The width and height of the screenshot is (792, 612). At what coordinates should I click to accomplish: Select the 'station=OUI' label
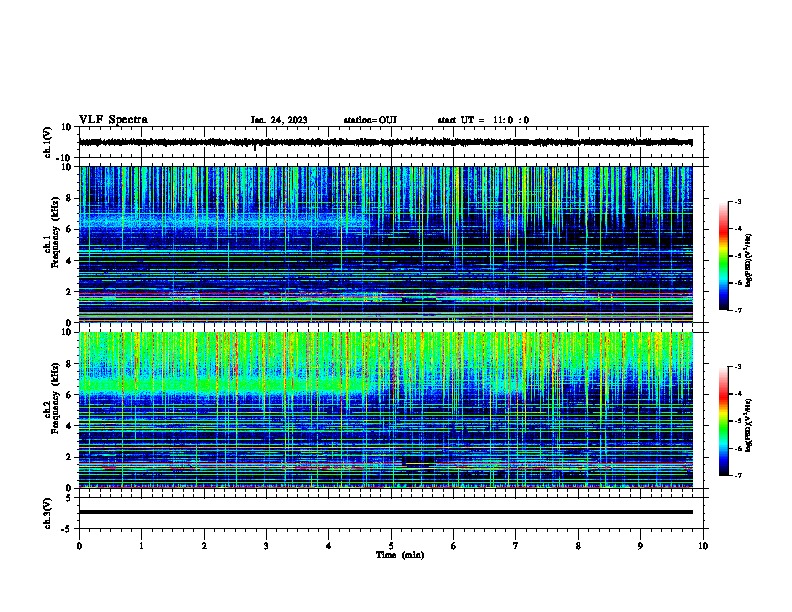[x=370, y=120]
